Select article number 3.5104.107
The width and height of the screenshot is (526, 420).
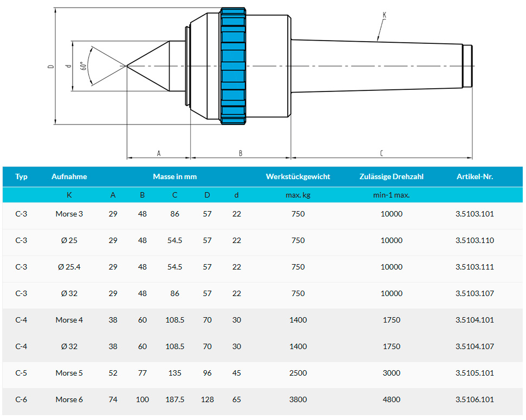coord(475,346)
